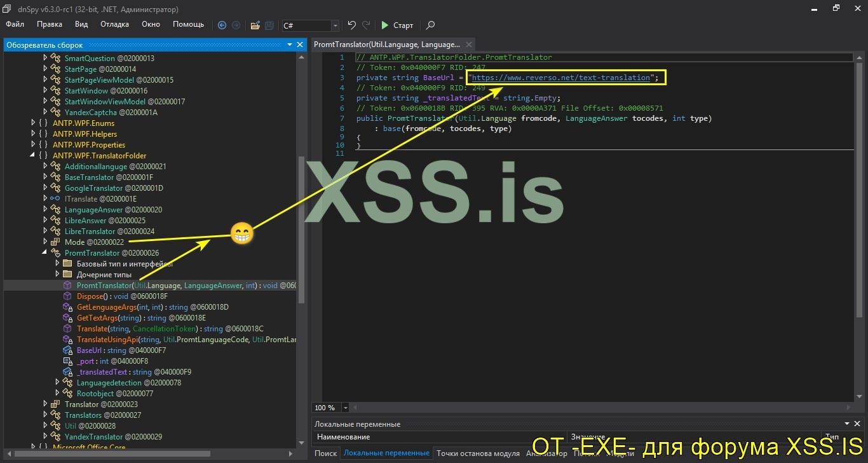Expand the ANTP.WPF.Helpers namespace
Screen dimensions: 868x463
[33, 134]
